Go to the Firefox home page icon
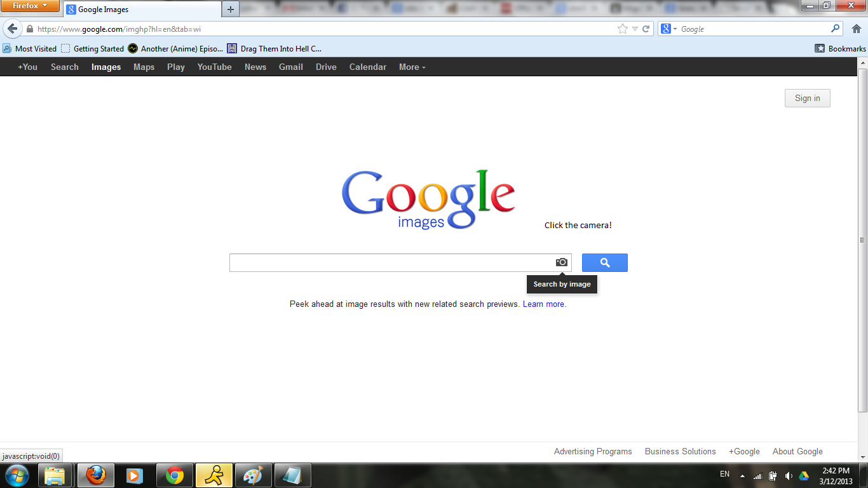This screenshot has height=488, width=868. click(856, 29)
